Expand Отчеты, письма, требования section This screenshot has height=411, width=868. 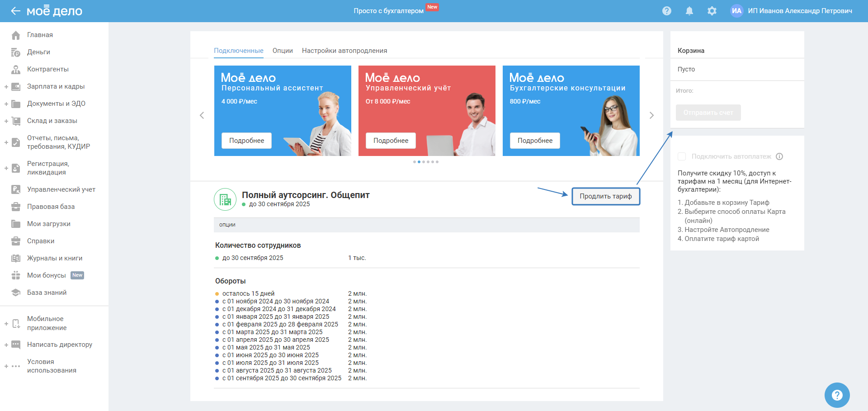6,142
